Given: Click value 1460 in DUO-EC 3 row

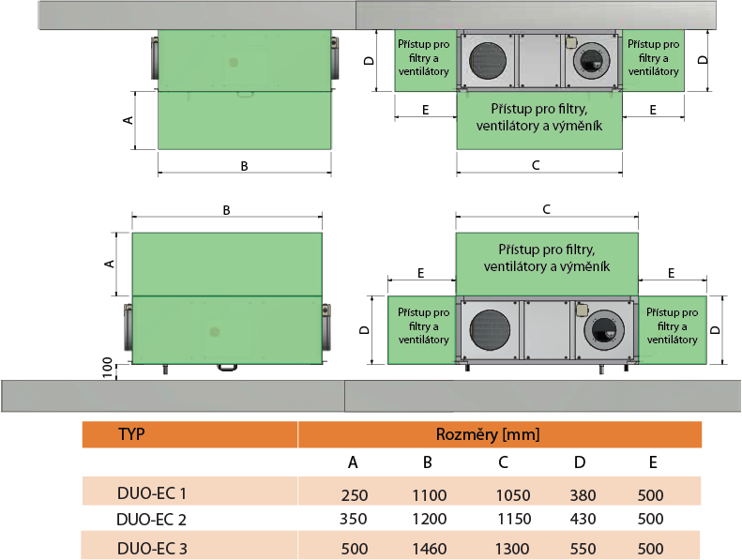Looking at the screenshot, I should pyautogui.click(x=430, y=549).
